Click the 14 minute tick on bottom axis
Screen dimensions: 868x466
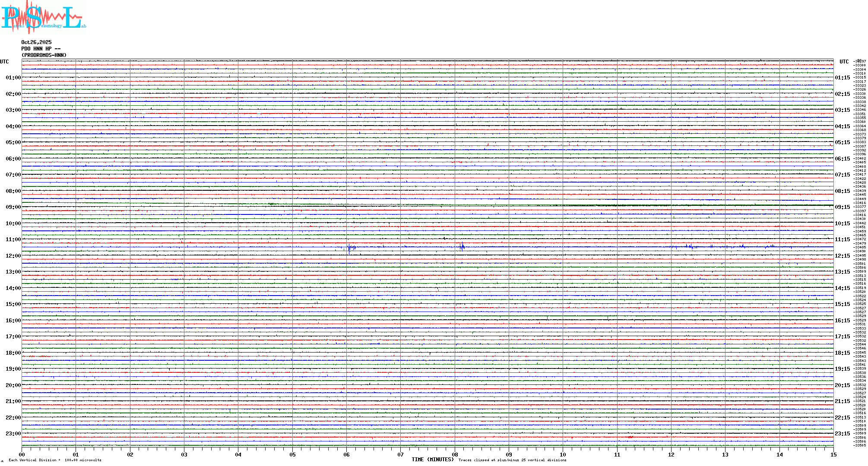[779, 454]
